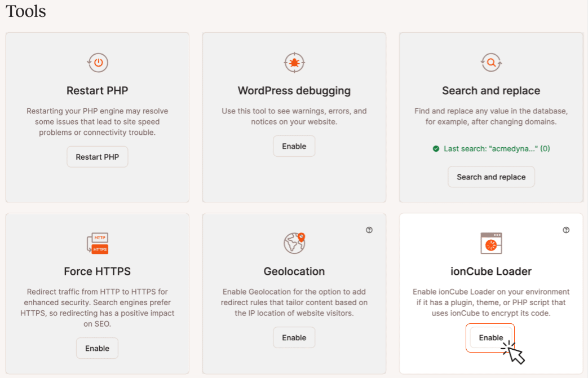This screenshot has width=588, height=378.
Task: Click the Search and replace magnifier icon
Action: 490,62
